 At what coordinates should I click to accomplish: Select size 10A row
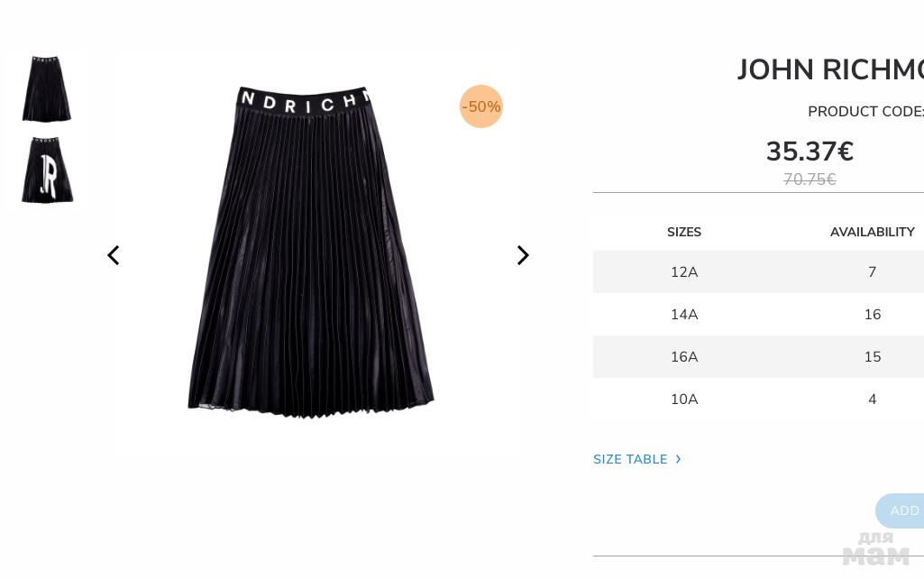(758, 400)
